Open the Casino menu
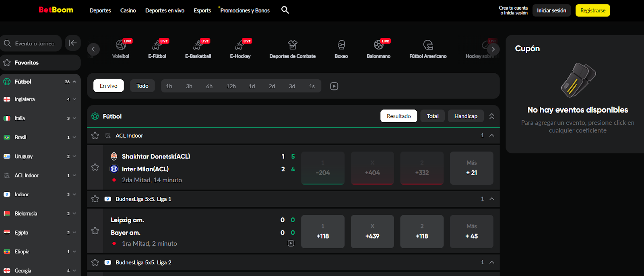 (x=128, y=10)
